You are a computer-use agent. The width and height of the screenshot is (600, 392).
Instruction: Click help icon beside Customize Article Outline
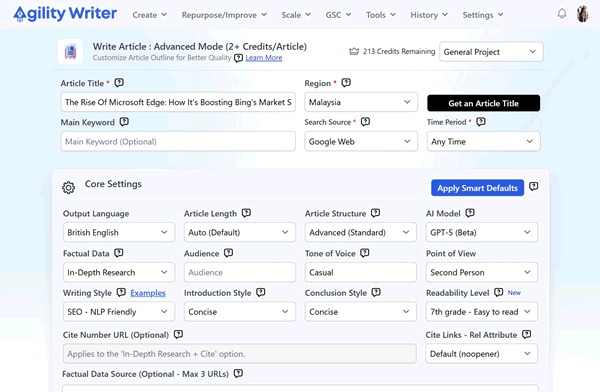point(238,58)
